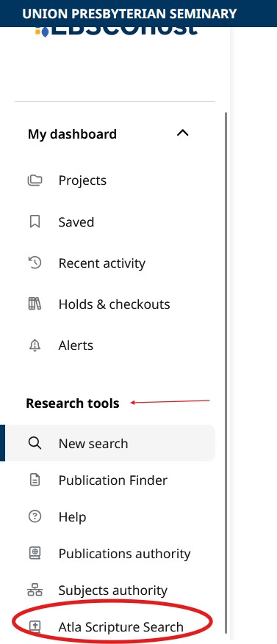Click the Subjects authority hierarchy icon

point(35,590)
